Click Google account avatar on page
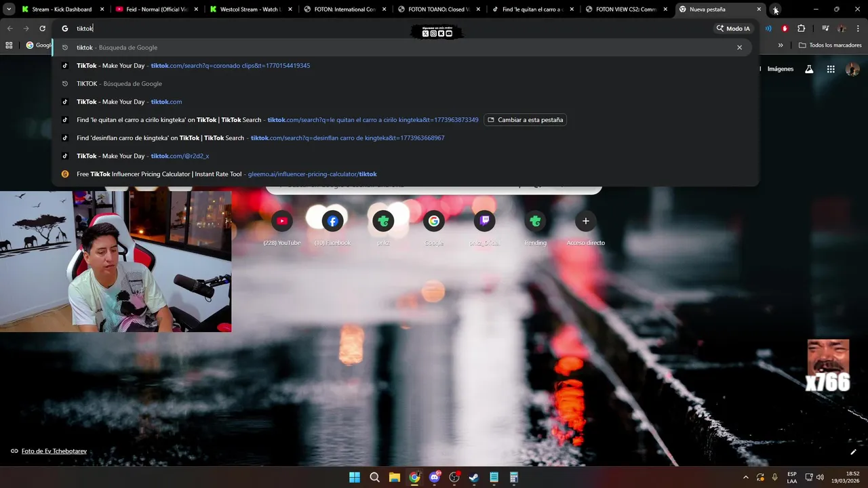Image resolution: width=868 pixels, height=488 pixels. click(x=852, y=69)
